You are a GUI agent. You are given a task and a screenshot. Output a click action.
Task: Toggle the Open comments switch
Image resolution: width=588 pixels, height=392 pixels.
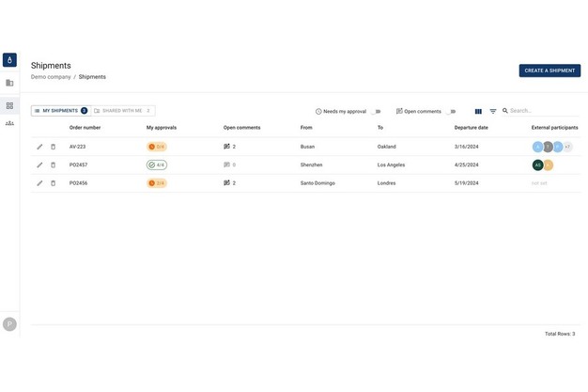click(x=450, y=112)
